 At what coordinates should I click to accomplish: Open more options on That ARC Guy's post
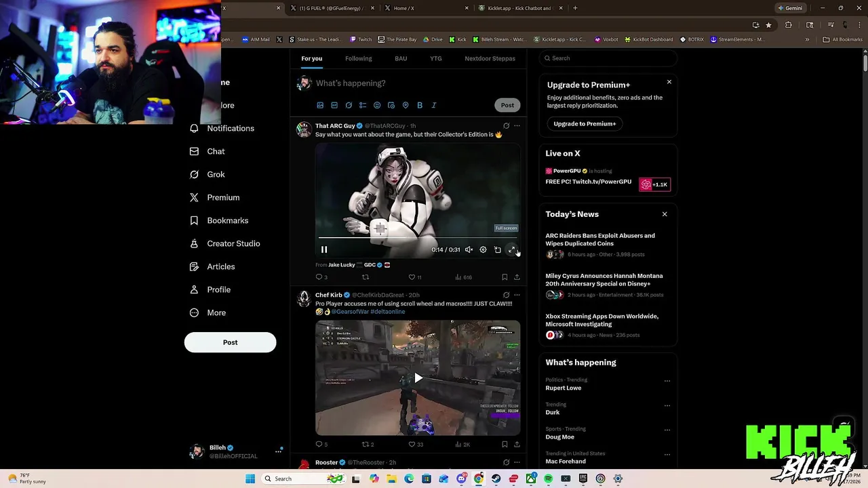517,125
